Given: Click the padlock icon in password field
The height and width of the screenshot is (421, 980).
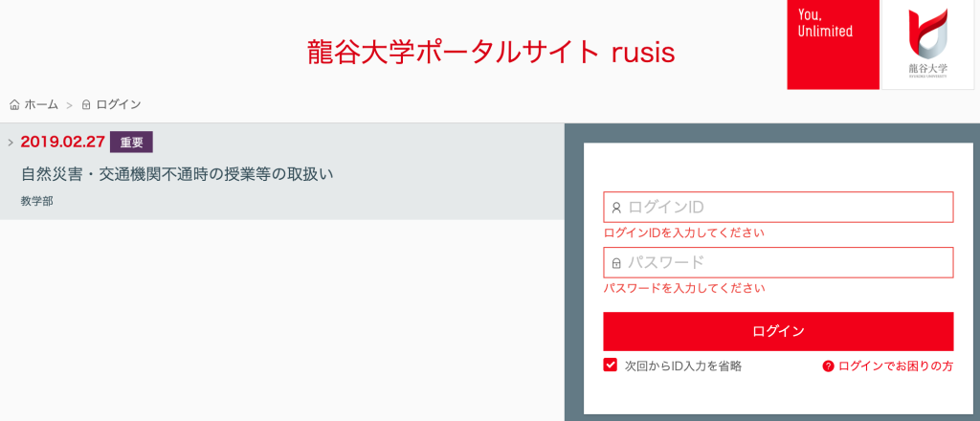Looking at the screenshot, I should pos(616,263).
